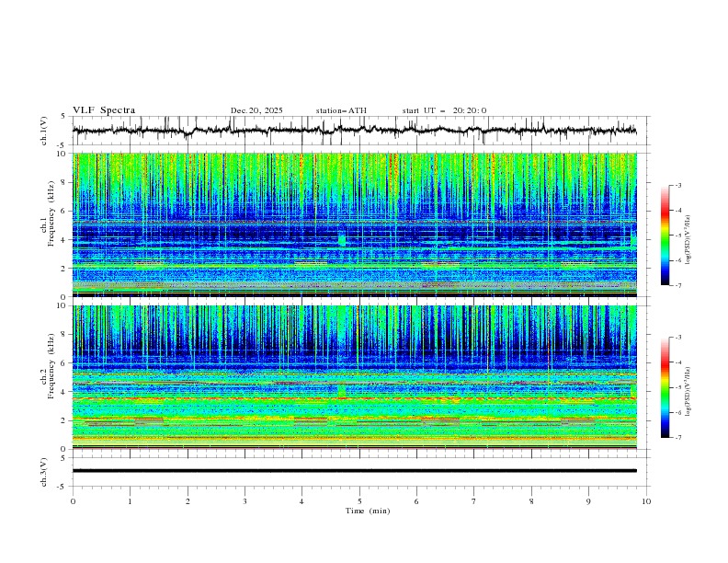Click the time axis tick label '7'
The image size is (728, 563).
click(474, 501)
